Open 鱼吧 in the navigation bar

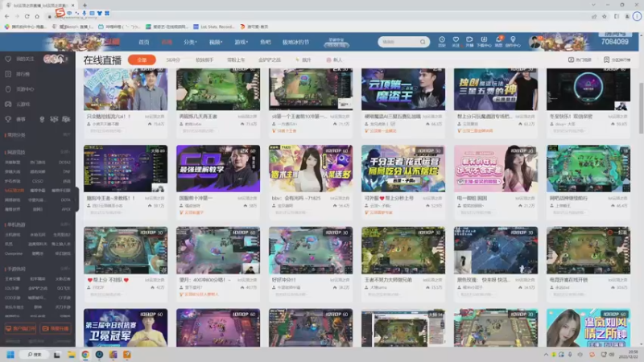tap(266, 43)
